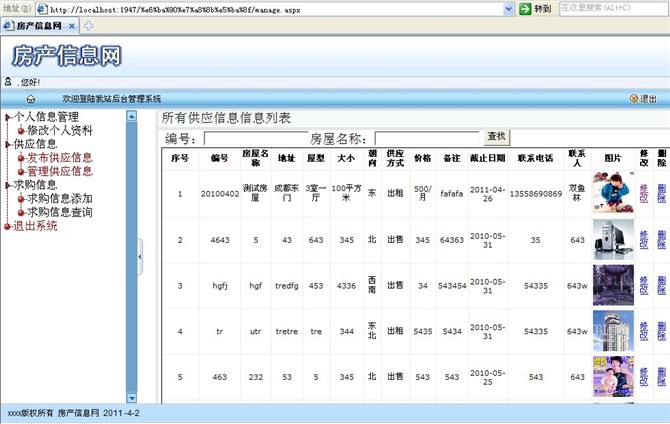Screen dimensions: 670x424
Task: Collapse the 个人信息管理 tree node
Action: tap(8, 117)
